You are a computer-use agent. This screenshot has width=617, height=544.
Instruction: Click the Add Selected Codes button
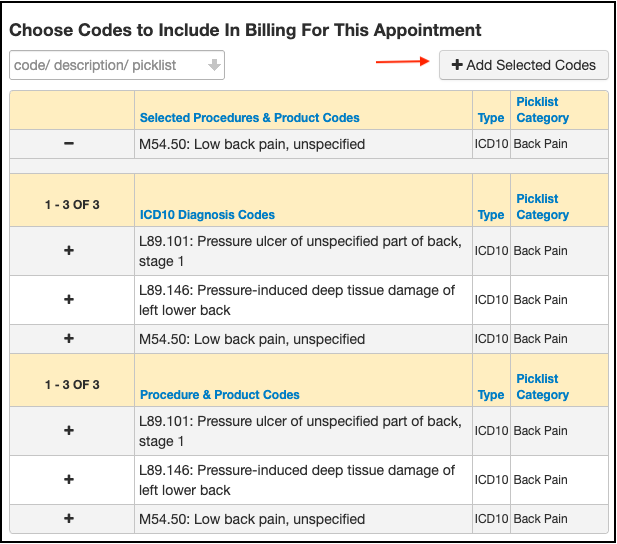[x=523, y=65]
